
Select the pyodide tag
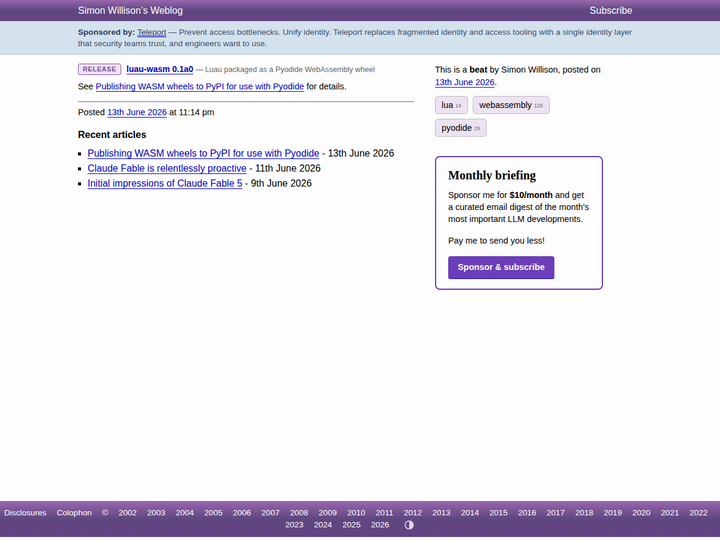(461, 128)
